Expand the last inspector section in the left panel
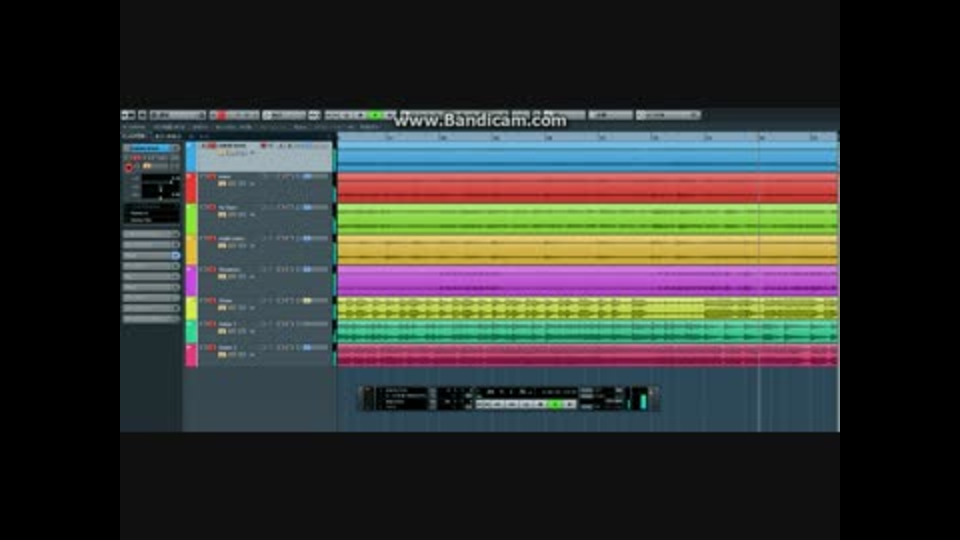The height and width of the screenshot is (540, 960). pos(151,319)
